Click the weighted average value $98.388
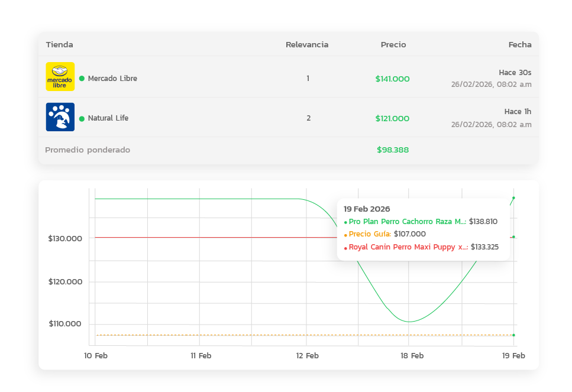The image size is (572, 392). tap(393, 150)
